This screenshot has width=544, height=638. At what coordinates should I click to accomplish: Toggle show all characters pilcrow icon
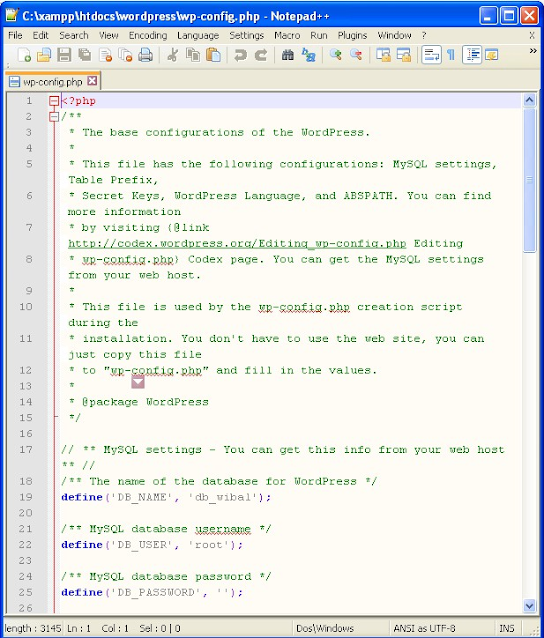tap(451, 55)
